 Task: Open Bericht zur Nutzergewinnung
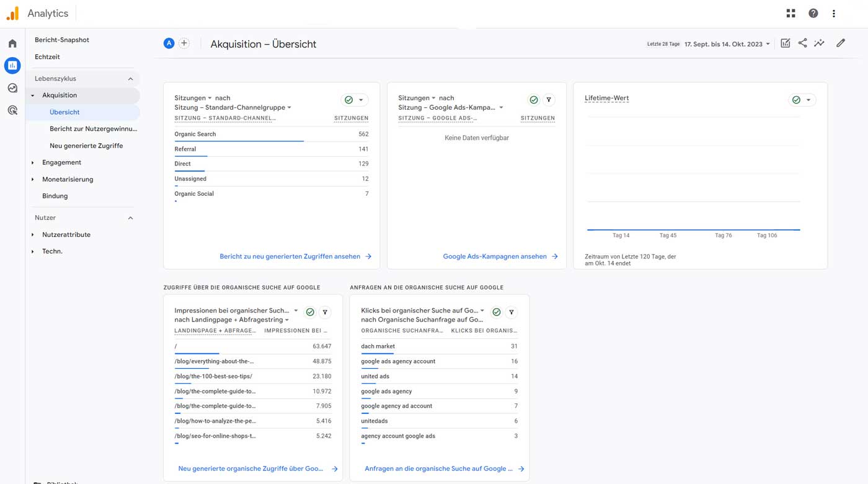tap(94, 129)
